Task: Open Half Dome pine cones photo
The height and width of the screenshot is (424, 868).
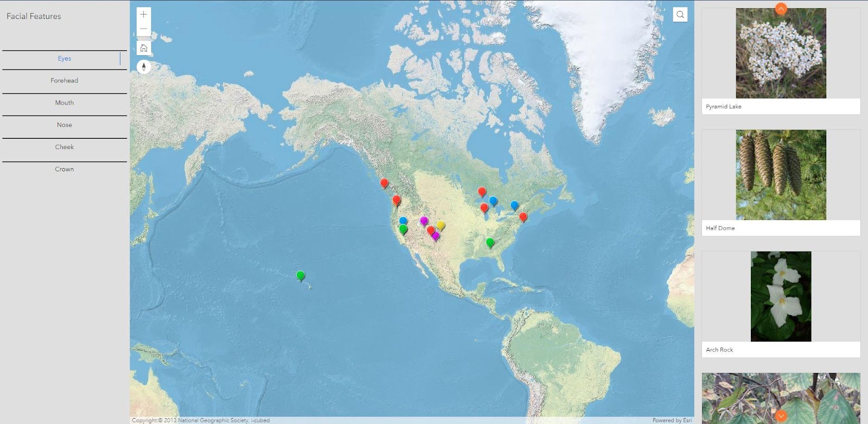Action: 781,175
